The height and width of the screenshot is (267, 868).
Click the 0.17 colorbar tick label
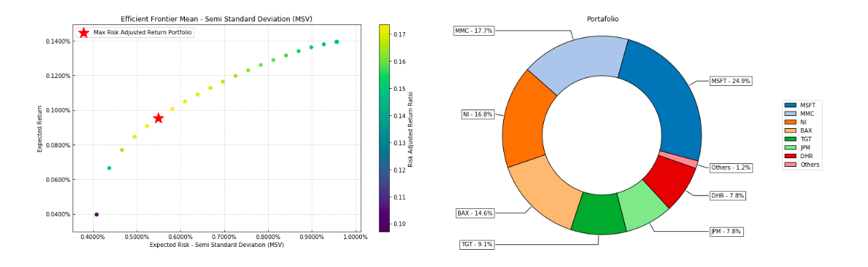[400, 34]
